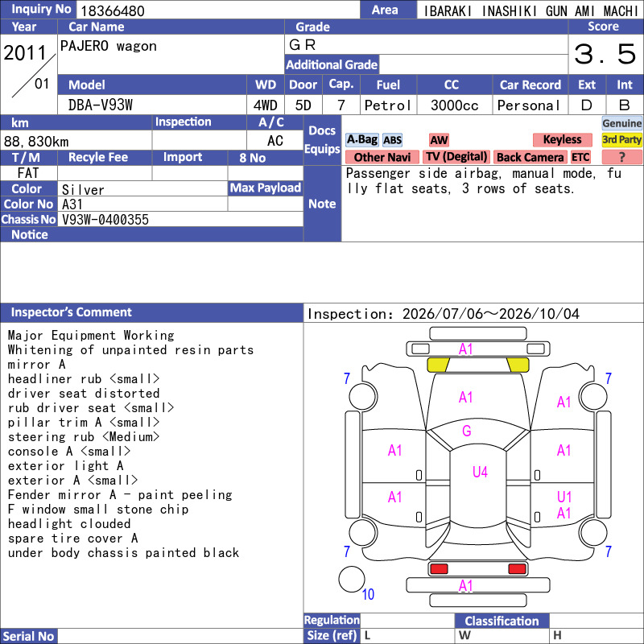Screen dimensions: 644x644
Task: Click the U4 roof damage mark
Action: click(480, 472)
